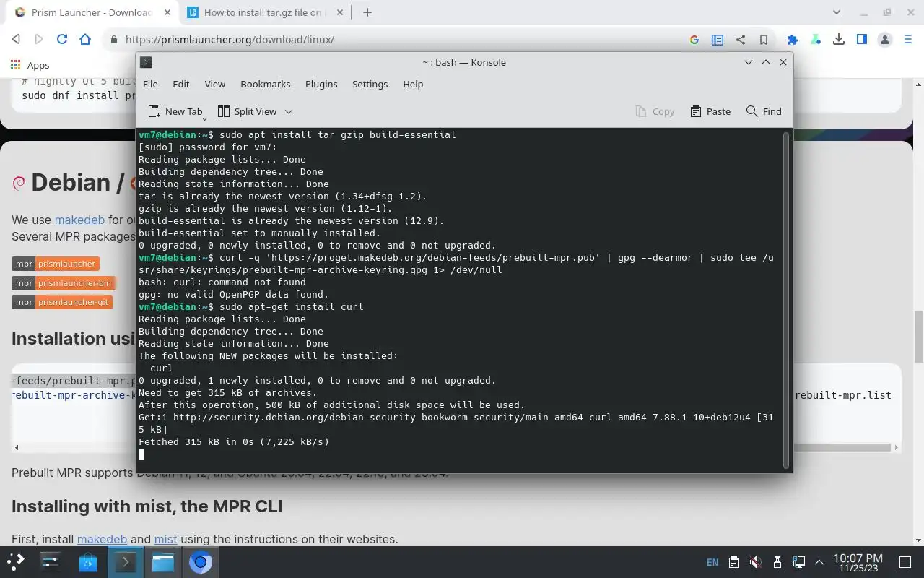Viewport: 924px width, 578px height.
Task: Open System Settings from the taskbar
Action: tap(50, 562)
